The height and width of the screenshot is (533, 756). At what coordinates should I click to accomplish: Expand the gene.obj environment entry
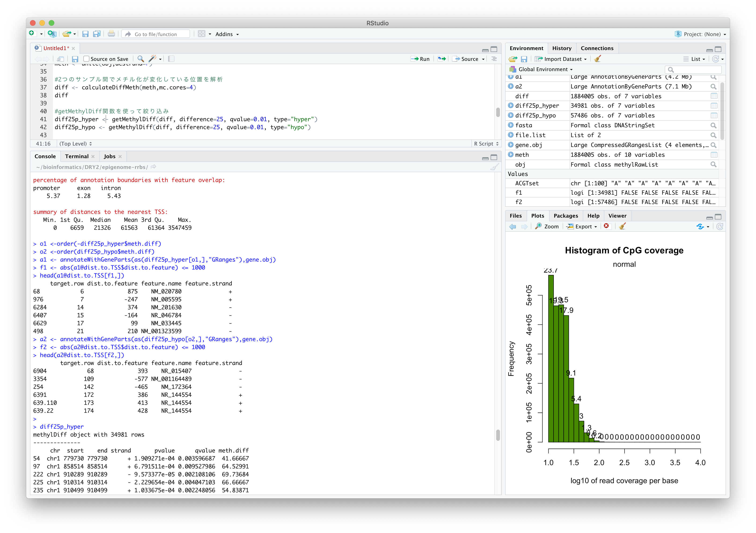(511, 145)
